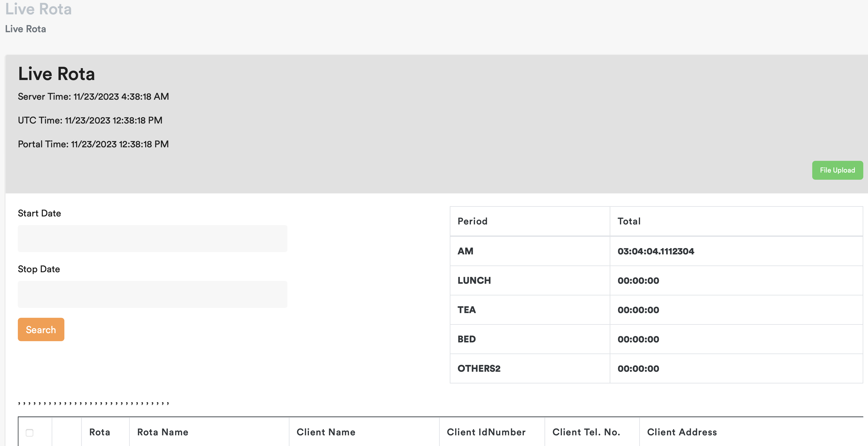Click the green File Upload button

point(837,170)
